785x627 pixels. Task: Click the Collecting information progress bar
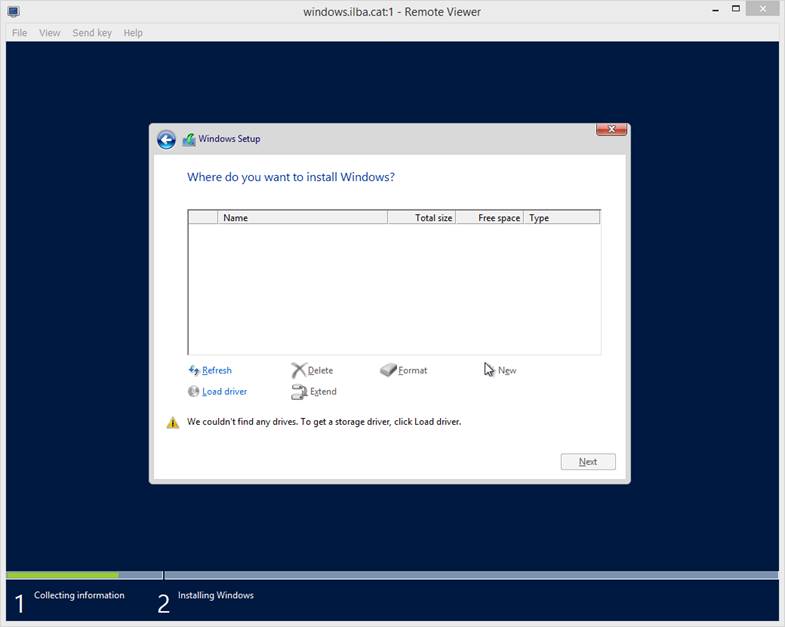(x=84, y=575)
